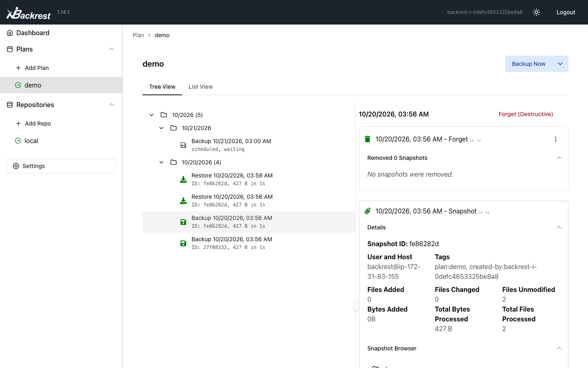Collapse the Plans section chevron
This screenshot has width=588, height=368.
pyautogui.click(x=111, y=49)
